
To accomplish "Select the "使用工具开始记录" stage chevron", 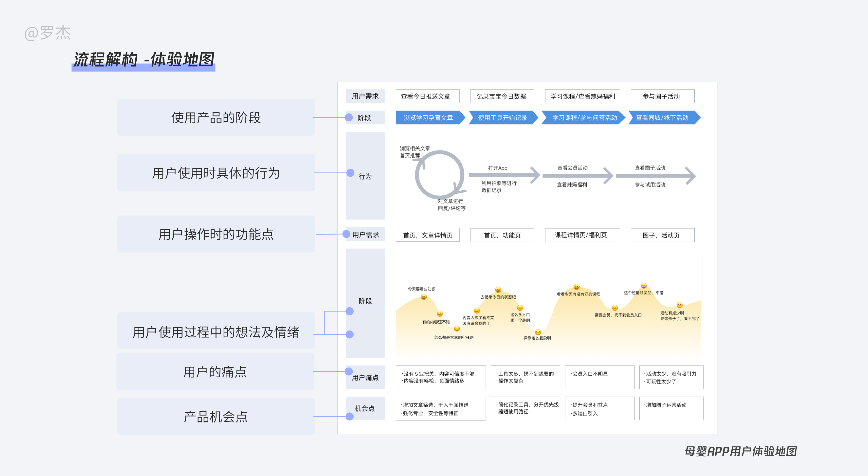I will (503, 118).
